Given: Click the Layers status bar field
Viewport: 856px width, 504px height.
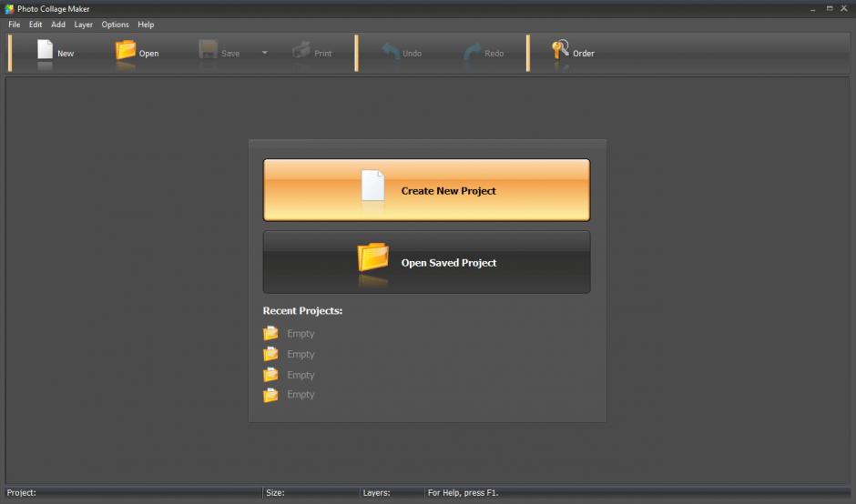Looking at the screenshot, I should pos(392,492).
